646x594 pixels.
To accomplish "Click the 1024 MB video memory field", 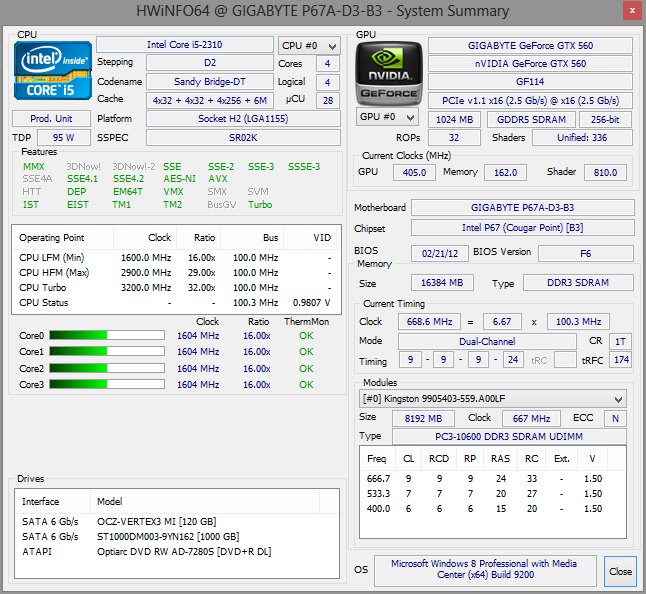I will (x=454, y=119).
